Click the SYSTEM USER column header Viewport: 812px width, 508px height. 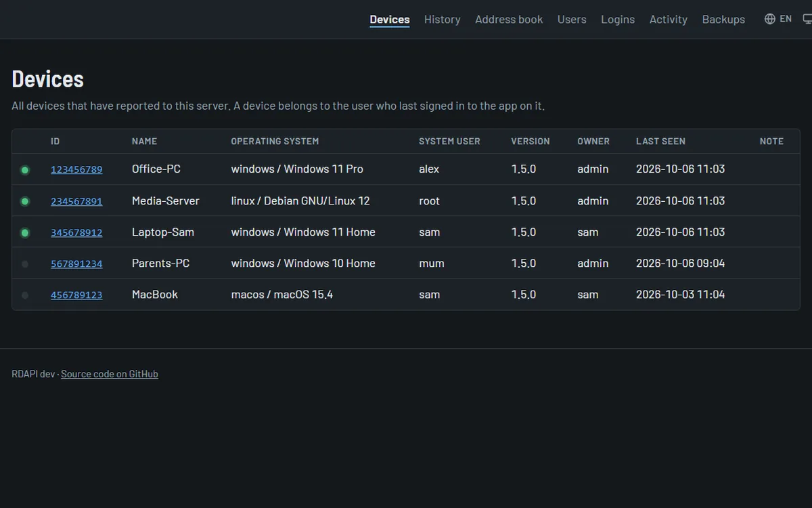pos(449,142)
